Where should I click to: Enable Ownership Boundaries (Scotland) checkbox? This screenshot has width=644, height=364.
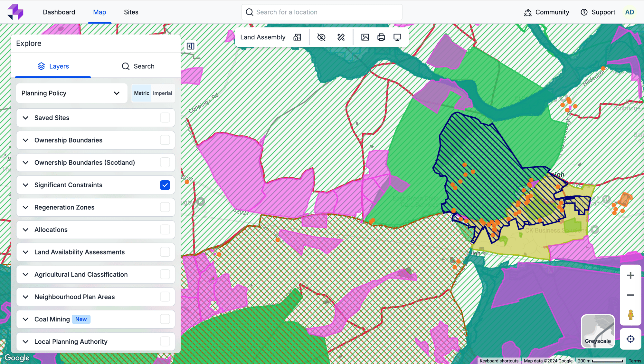point(165,162)
